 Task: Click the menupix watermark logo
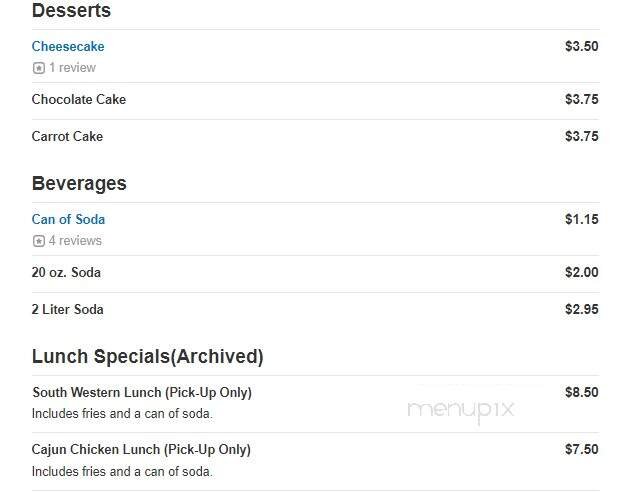tap(461, 409)
